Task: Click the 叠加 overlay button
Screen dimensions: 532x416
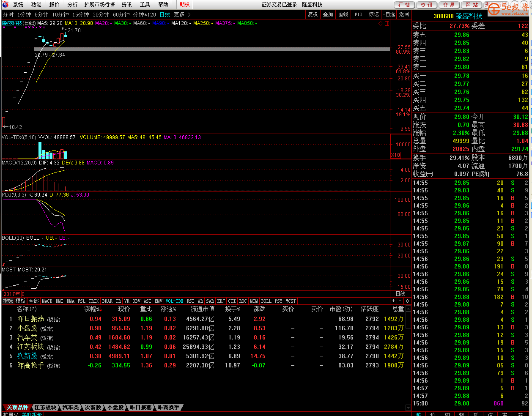Action: point(328,14)
